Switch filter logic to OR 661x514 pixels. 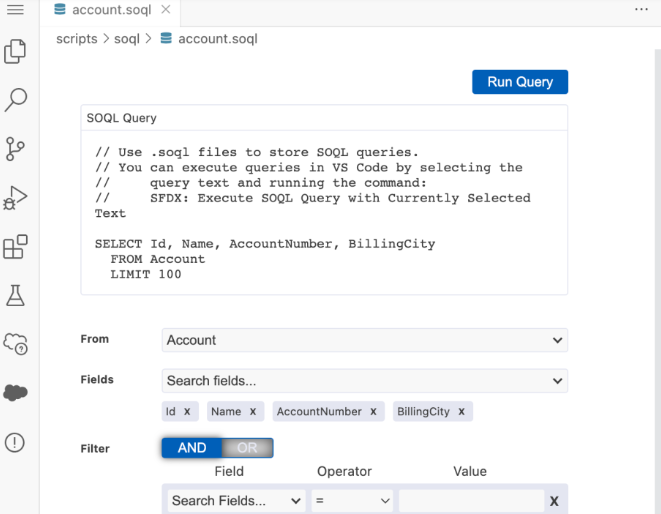247,448
